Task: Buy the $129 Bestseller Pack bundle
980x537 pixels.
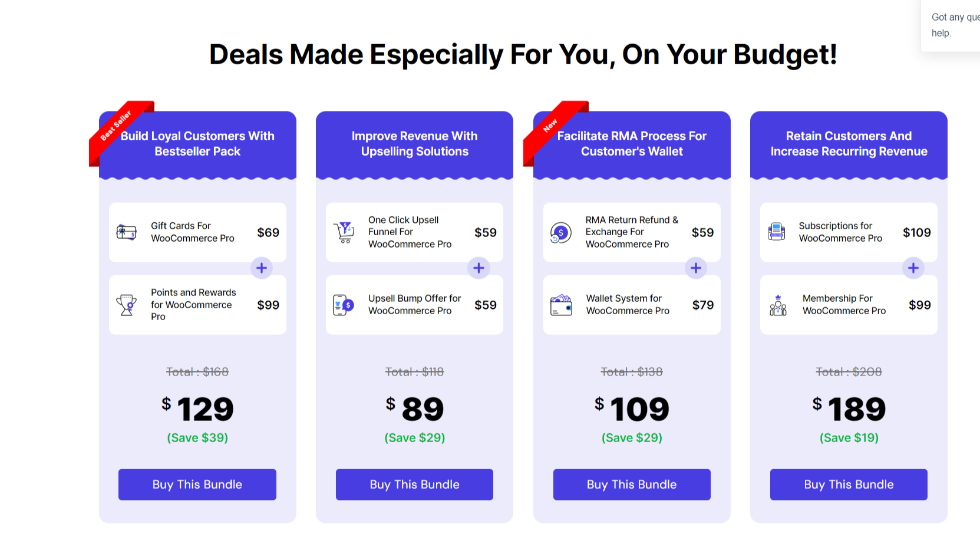Action: coord(197,485)
